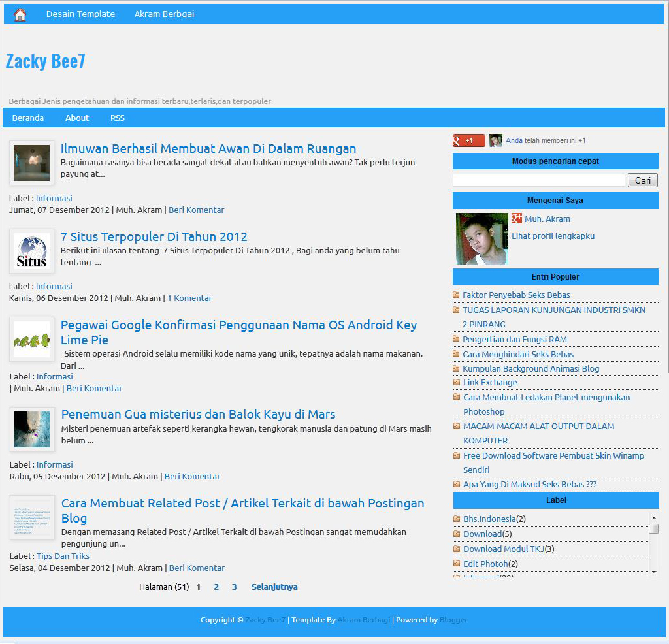Click the folder icon beside "Download" label
Image resolution: width=669 pixels, height=644 pixels.
(x=455, y=534)
